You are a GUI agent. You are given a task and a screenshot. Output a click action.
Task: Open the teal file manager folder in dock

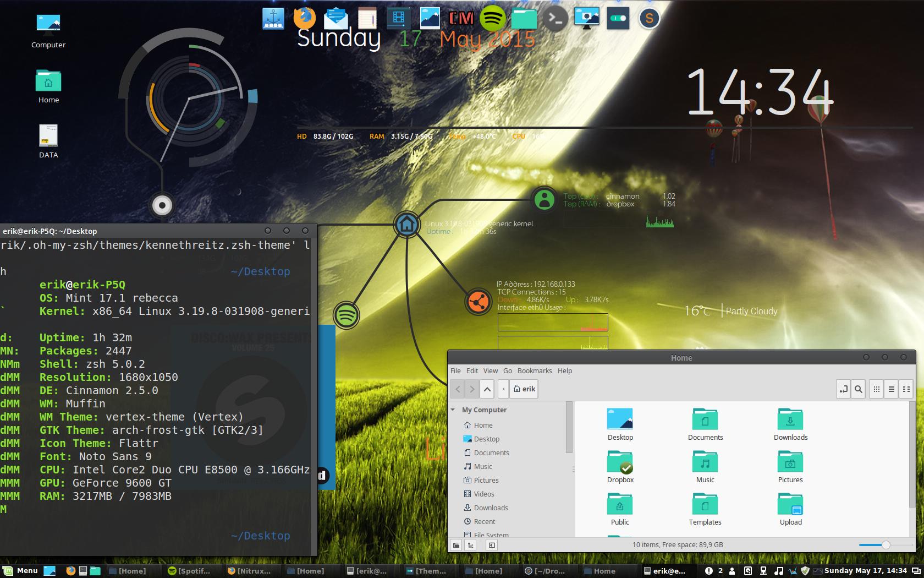[x=524, y=18]
